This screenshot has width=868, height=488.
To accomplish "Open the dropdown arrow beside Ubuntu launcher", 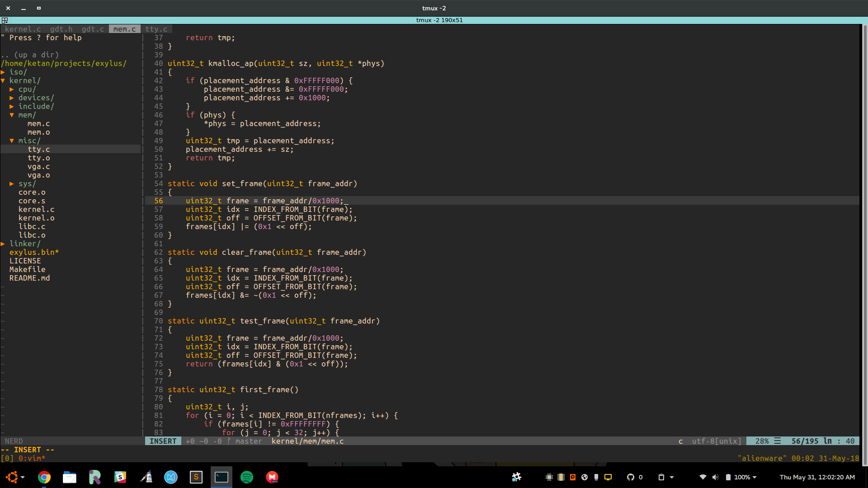I will click(x=23, y=477).
